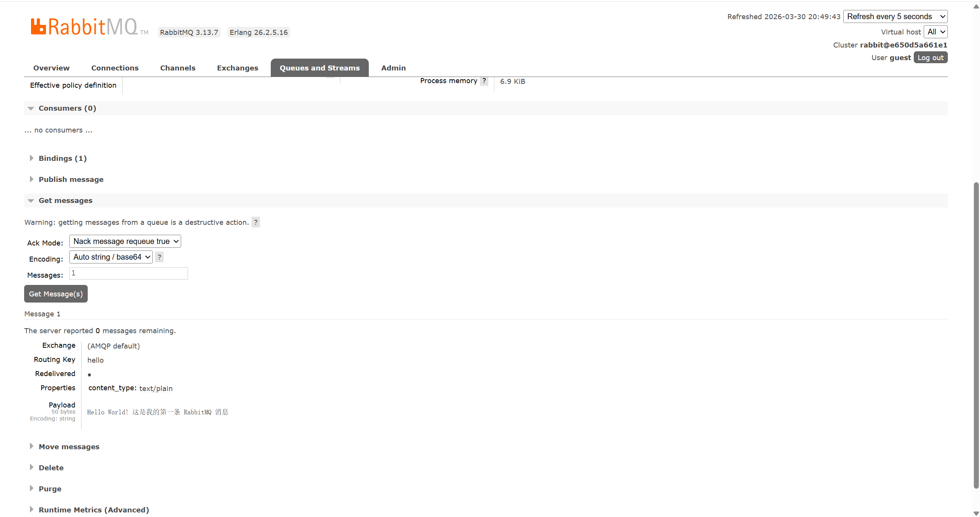Open the Encoding dropdown
980x517 pixels.
pyautogui.click(x=111, y=257)
